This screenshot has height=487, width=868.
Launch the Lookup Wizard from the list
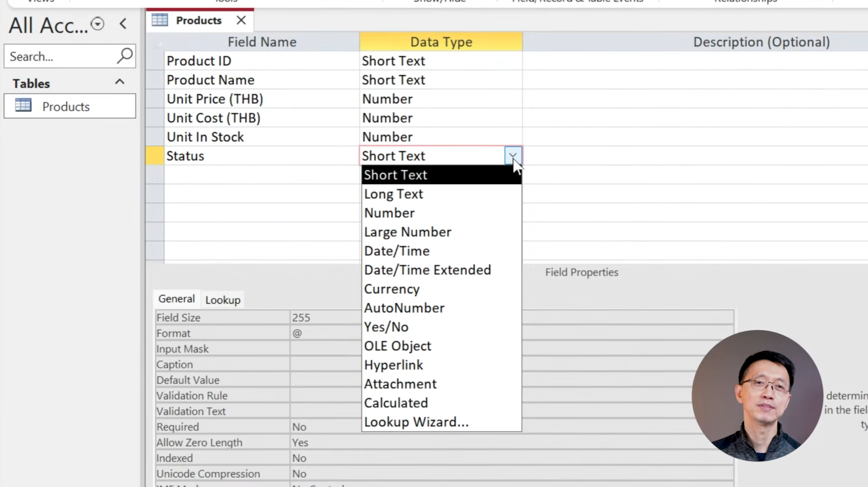[416, 422]
